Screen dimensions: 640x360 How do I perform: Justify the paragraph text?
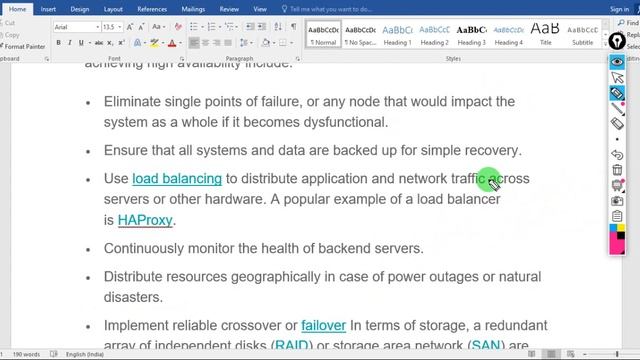point(228,43)
